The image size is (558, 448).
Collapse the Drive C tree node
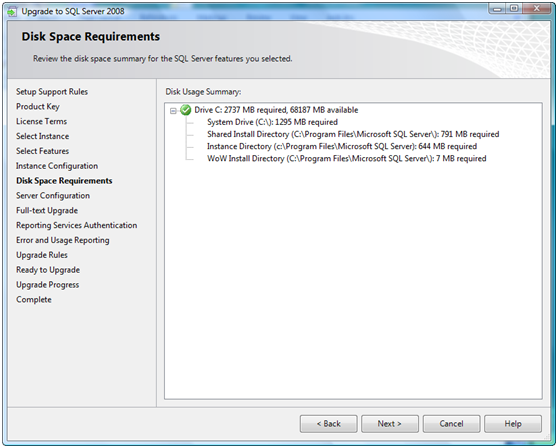coord(173,111)
